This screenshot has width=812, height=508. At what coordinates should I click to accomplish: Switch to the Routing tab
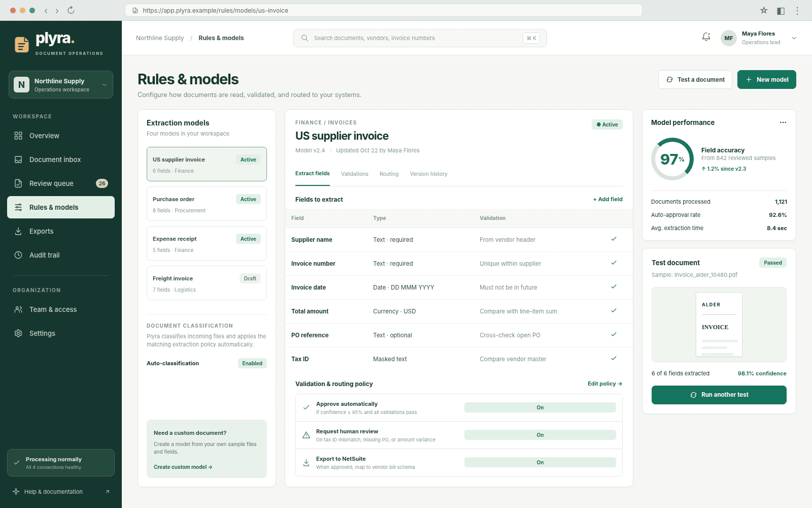(x=389, y=174)
